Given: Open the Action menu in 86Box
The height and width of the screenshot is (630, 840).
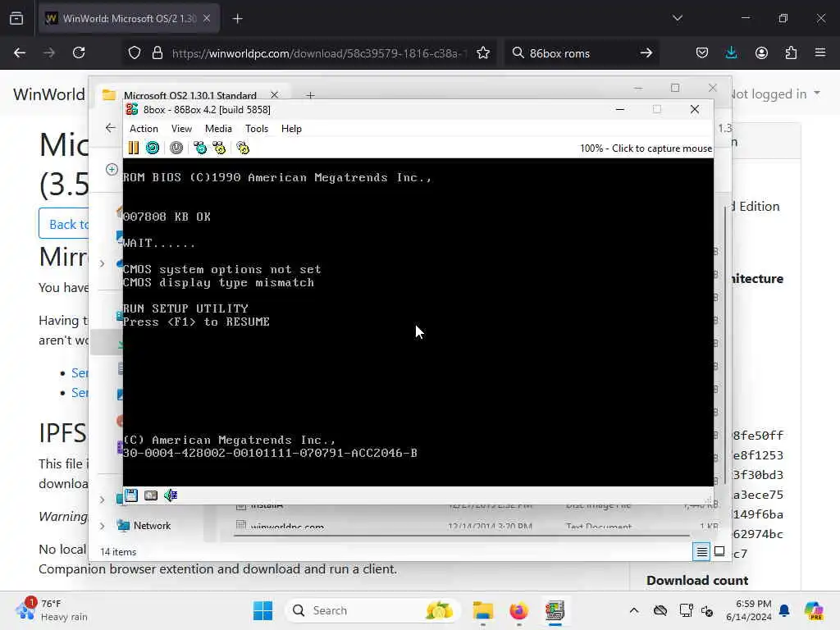Looking at the screenshot, I should coord(144,129).
